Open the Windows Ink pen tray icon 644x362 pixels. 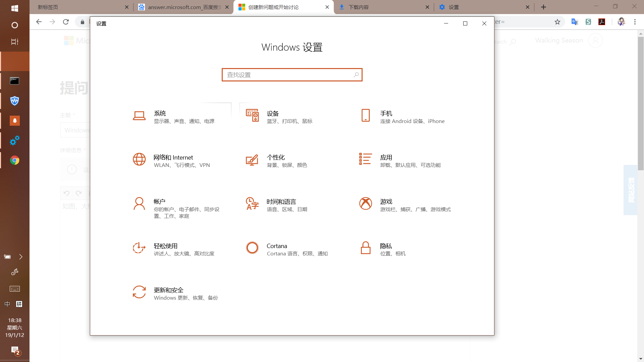point(15,272)
